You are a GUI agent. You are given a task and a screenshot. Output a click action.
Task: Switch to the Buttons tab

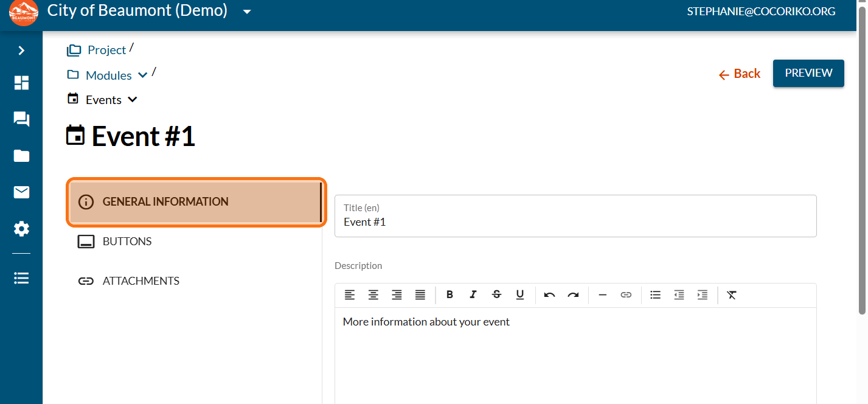127,242
